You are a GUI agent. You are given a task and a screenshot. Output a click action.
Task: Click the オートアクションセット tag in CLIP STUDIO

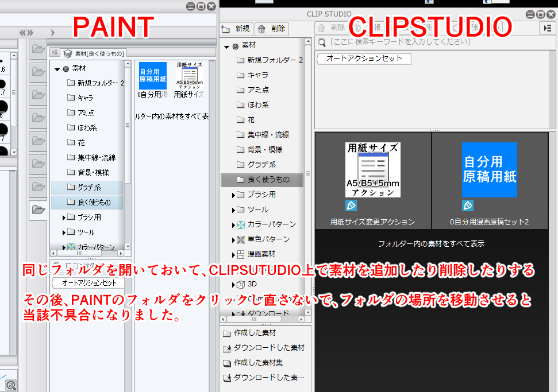(364, 59)
